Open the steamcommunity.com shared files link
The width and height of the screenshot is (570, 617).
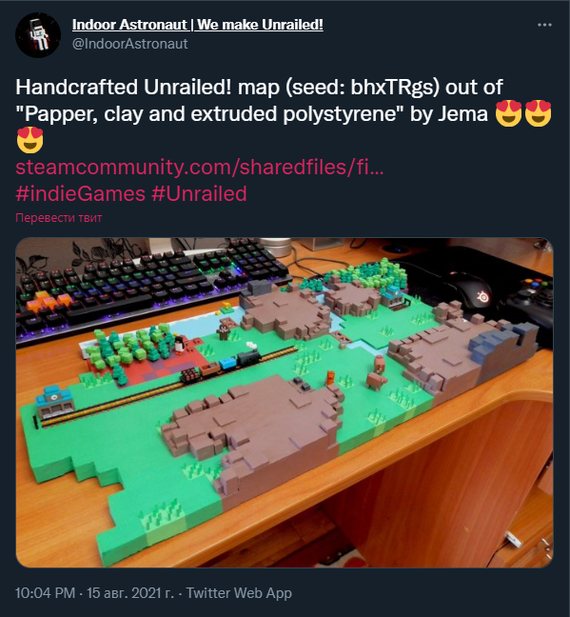pos(199,167)
